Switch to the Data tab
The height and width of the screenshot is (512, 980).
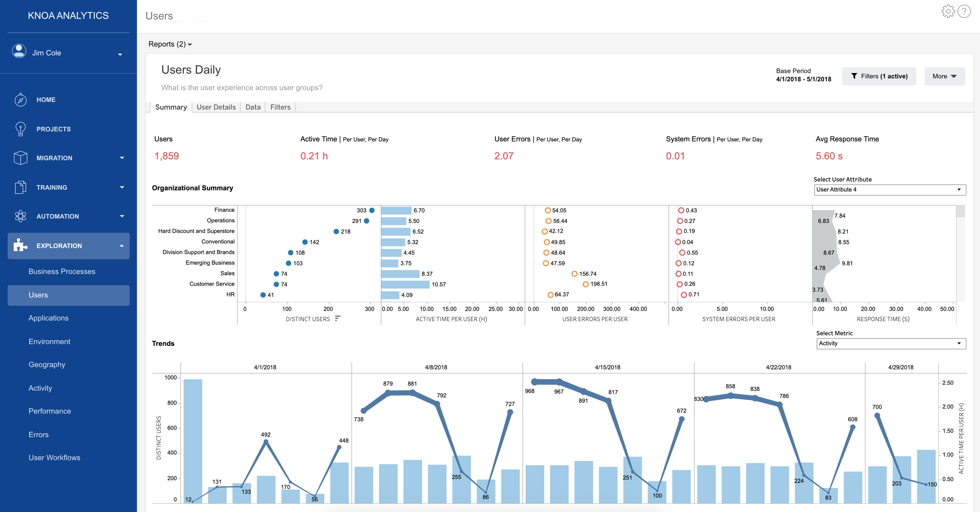(253, 107)
